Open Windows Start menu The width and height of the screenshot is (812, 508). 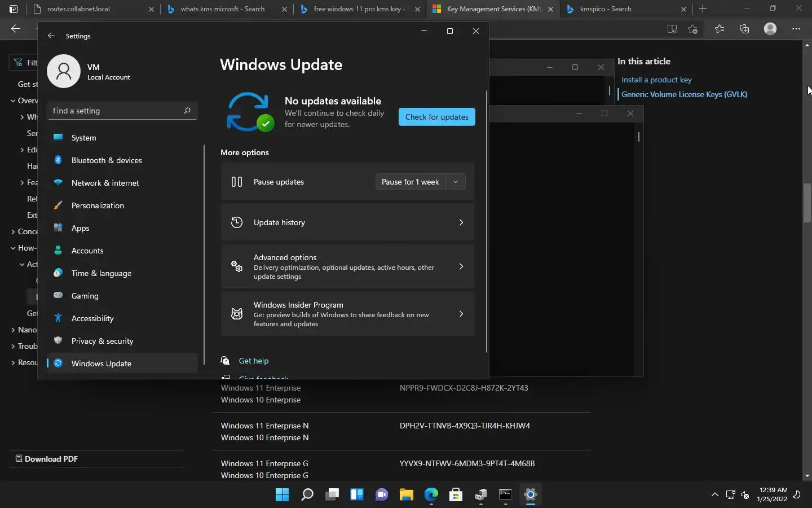click(x=282, y=494)
